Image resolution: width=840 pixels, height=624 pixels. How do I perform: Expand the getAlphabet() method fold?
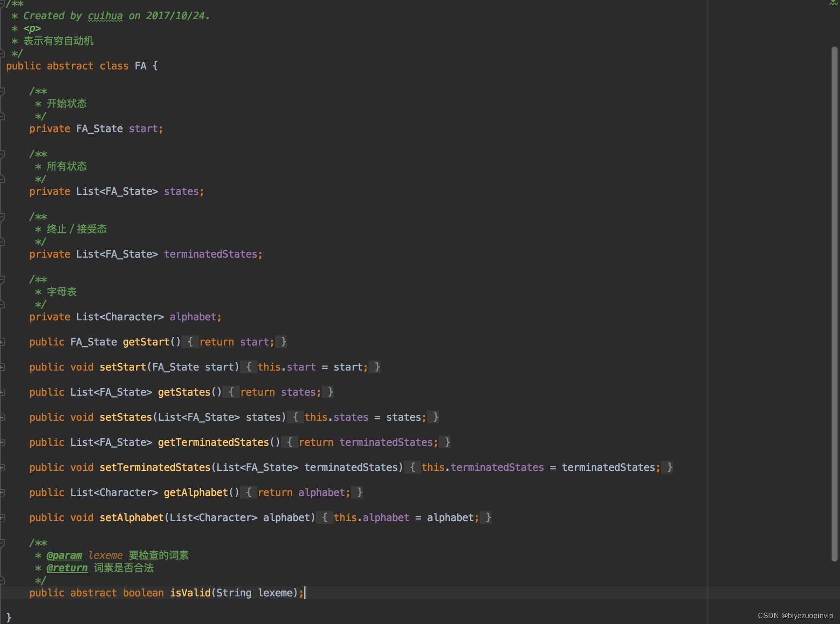coord(2,493)
